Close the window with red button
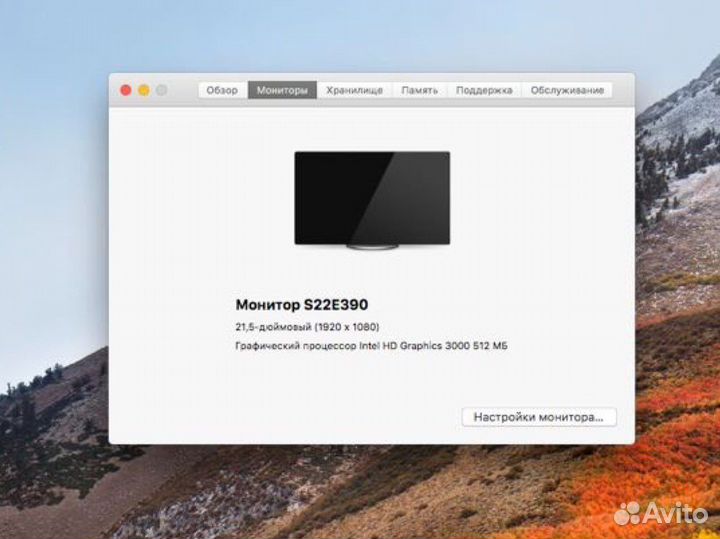Image resolution: width=720 pixels, height=539 pixels. (x=126, y=90)
